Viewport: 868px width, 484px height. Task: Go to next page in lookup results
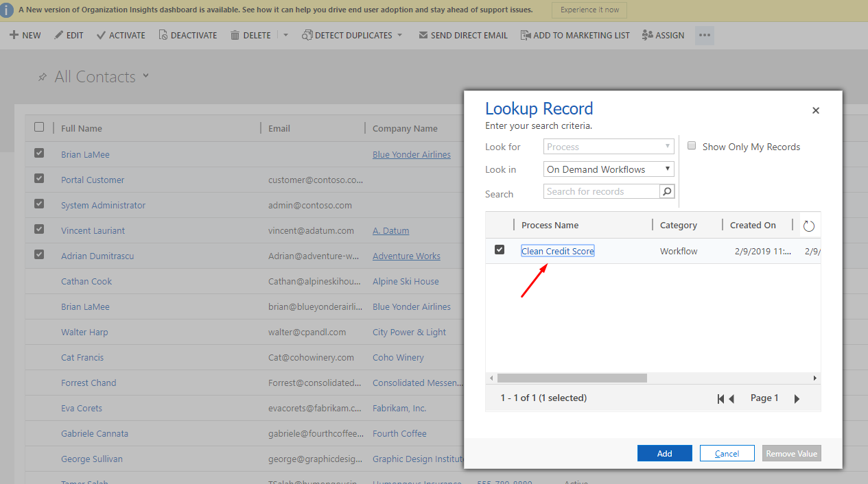pyautogui.click(x=797, y=399)
